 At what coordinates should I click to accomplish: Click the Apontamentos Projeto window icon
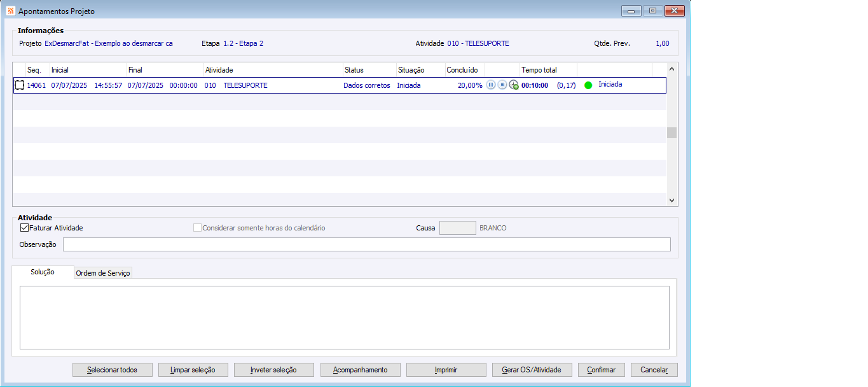click(x=10, y=11)
